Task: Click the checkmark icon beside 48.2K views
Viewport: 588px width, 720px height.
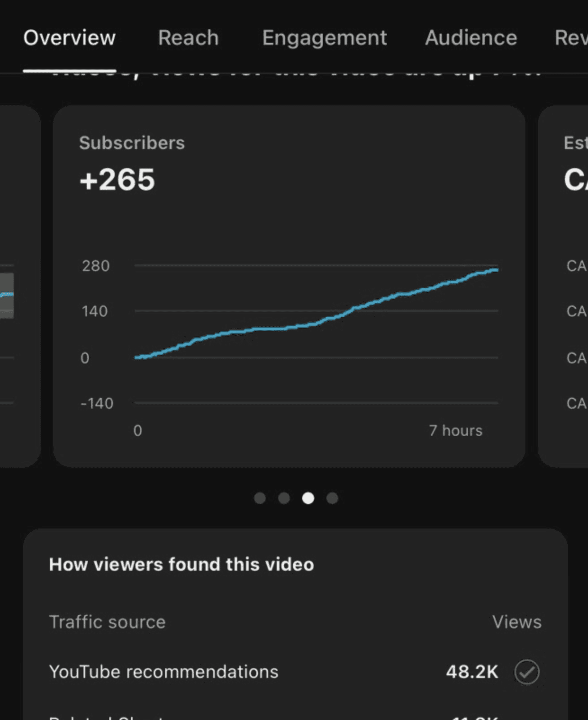Action: (x=527, y=672)
